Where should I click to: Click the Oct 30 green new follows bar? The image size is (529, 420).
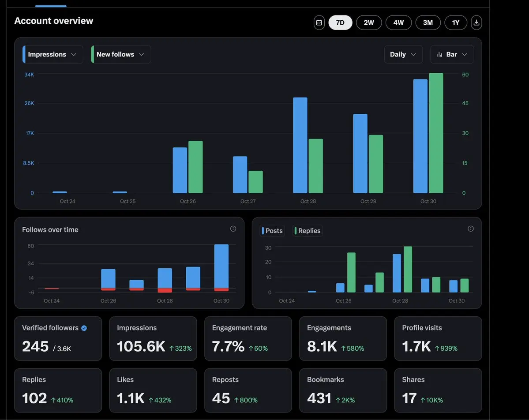coord(436,133)
